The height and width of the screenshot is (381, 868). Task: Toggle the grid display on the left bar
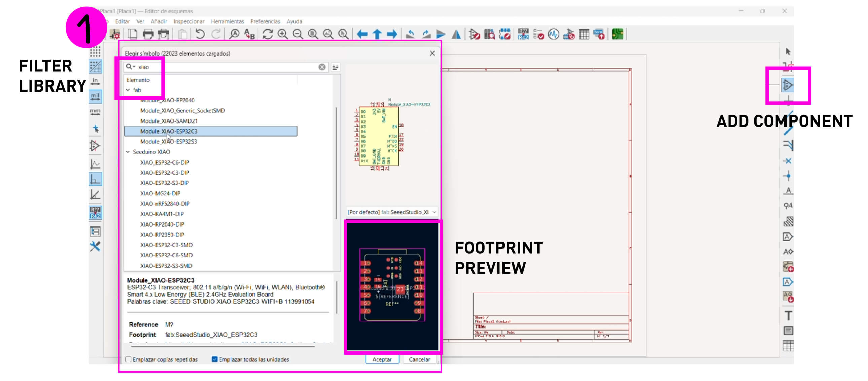click(95, 52)
